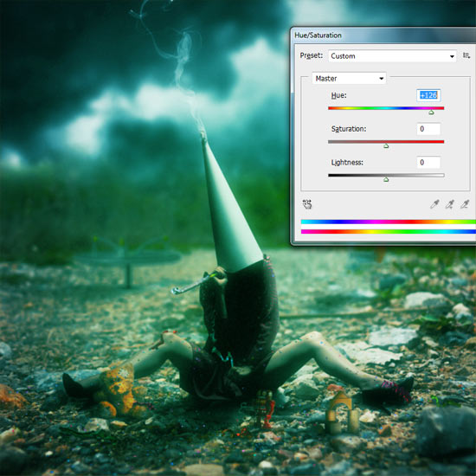Expand the Master channel dropdown
The width and height of the screenshot is (476, 476).
[349, 78]
